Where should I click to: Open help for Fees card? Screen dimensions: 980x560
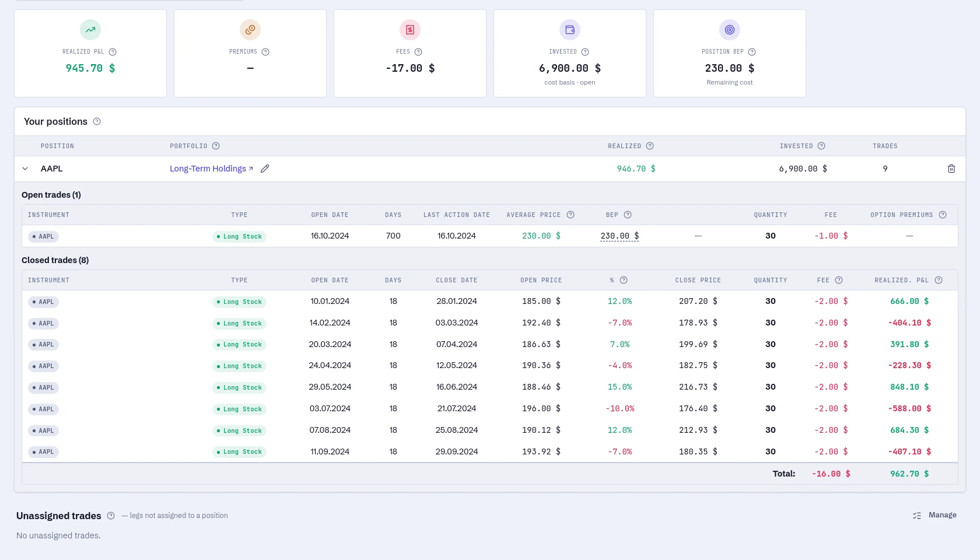coord(418,52)
